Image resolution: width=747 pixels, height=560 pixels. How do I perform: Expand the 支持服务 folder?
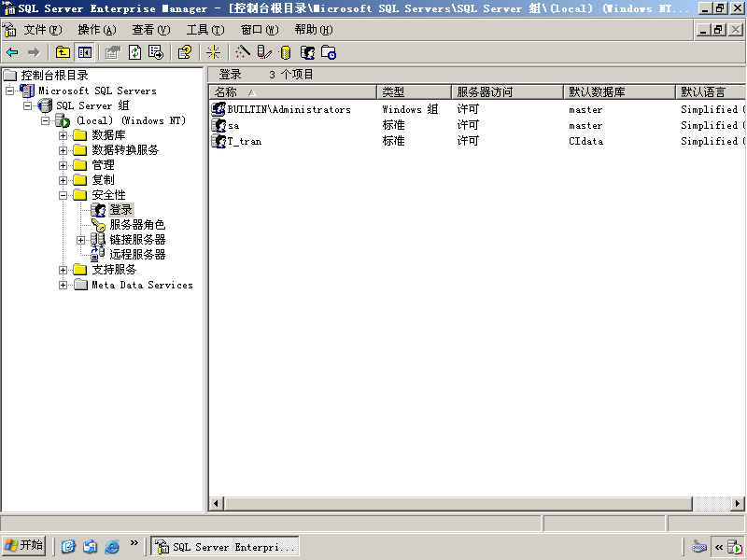coord(63,270)
